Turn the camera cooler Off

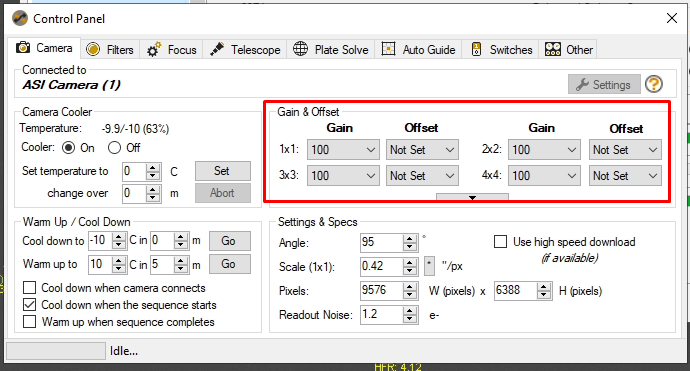[114, 147]
